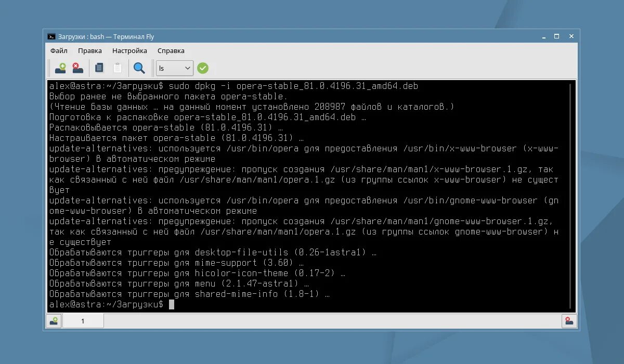Close tab via bottom-right tab bar icon
This screenshot has width=624, height=364.
pos(569,321)
